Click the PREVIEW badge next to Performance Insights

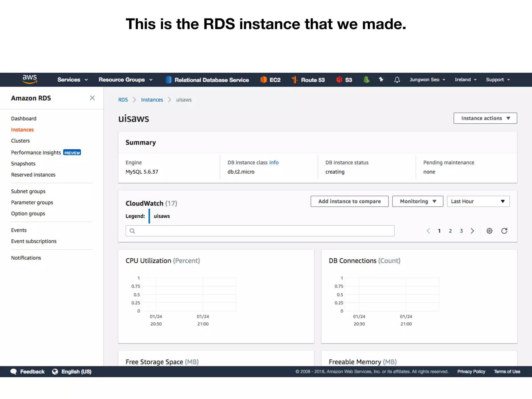point(72,152)
